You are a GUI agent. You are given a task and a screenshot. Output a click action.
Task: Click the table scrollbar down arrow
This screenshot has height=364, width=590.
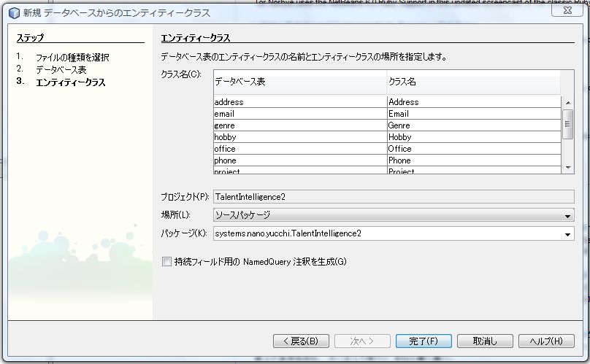pyautogui.click(x=568, y=168)
